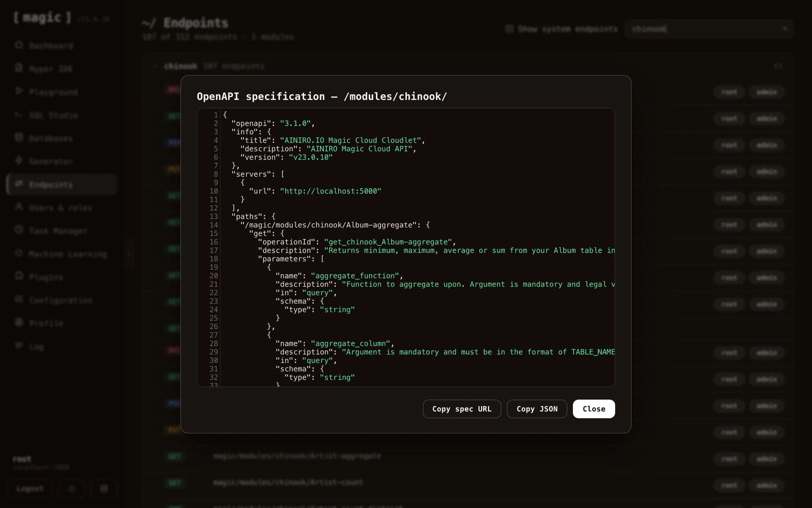The width and height of the screenshot is (812, 508).
Task: Click the "AINIRO.IO Magic Cloud Cloudlet" title value
Action: click(x=351, y=140)
